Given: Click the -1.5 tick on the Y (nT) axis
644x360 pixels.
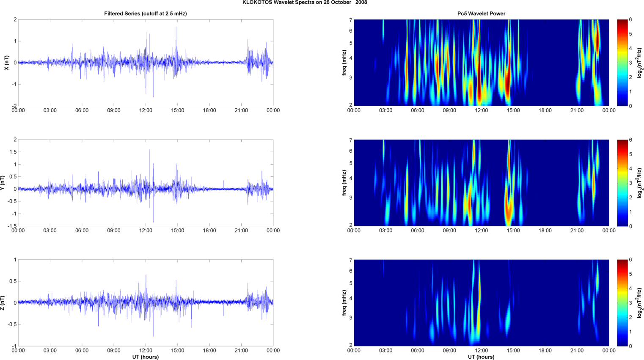Looking at the screenshot, I should pos(12,226).
